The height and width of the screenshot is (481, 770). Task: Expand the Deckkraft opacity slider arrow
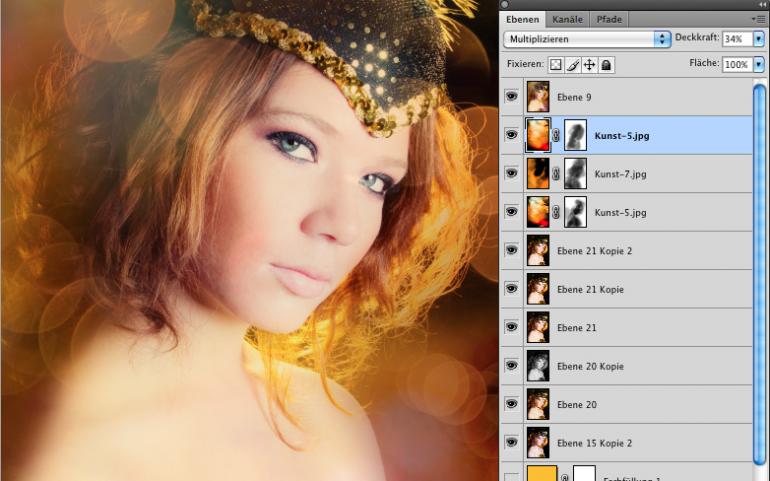[x=758, y=39]
